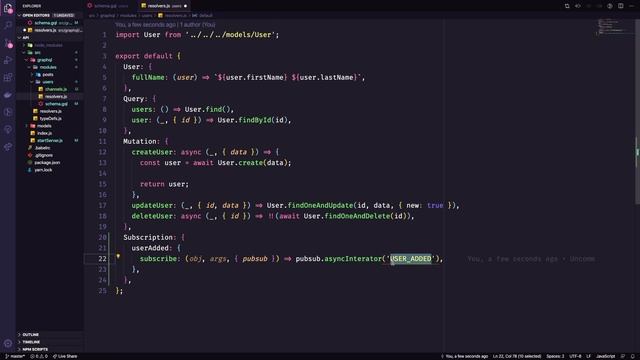Open startServer.js in the file tree
This screenshot has height=360, width=640.
49,140
